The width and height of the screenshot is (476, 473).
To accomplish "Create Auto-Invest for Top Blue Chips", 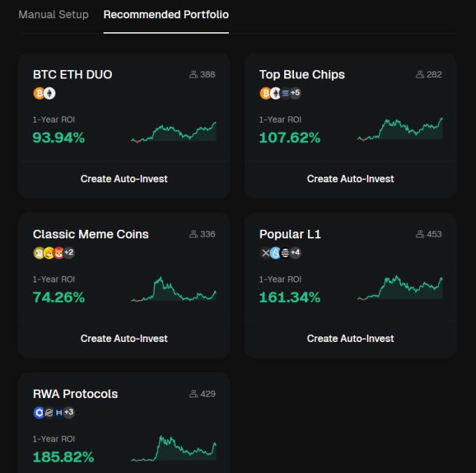I will [x=350, y=179].
